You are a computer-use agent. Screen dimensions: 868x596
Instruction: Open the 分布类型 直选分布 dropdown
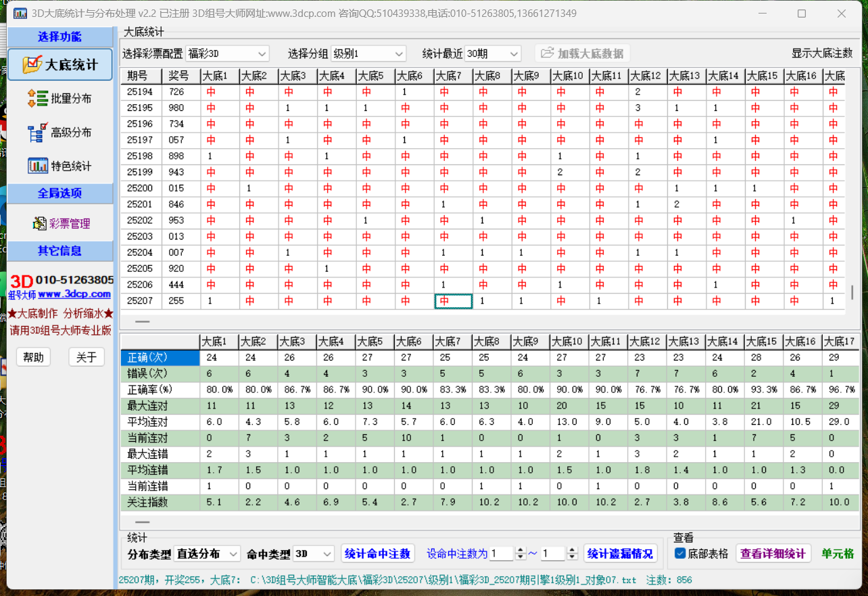pyautogui.click(x=207, y=553)
